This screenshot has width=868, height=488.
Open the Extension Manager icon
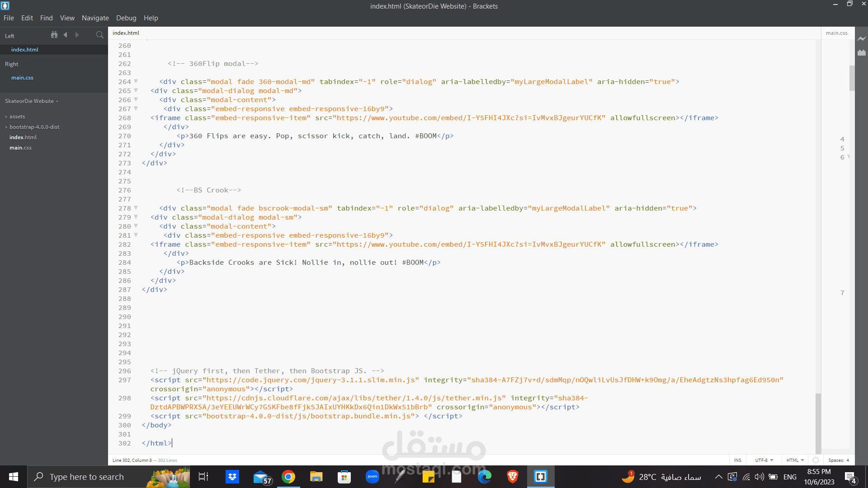(x=862, y=53)
